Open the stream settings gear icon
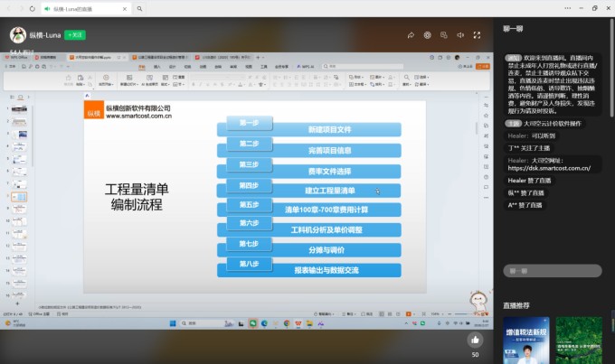615x364 pixels. (427, 35)
